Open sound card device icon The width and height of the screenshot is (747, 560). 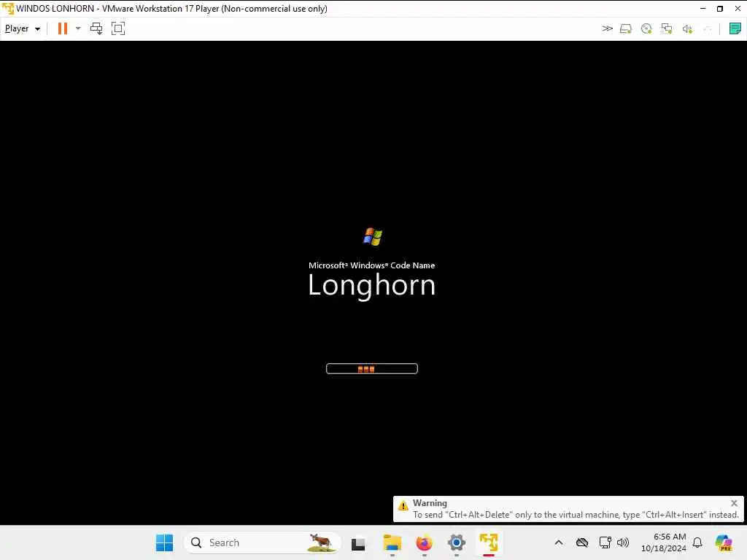pos(687,29)
